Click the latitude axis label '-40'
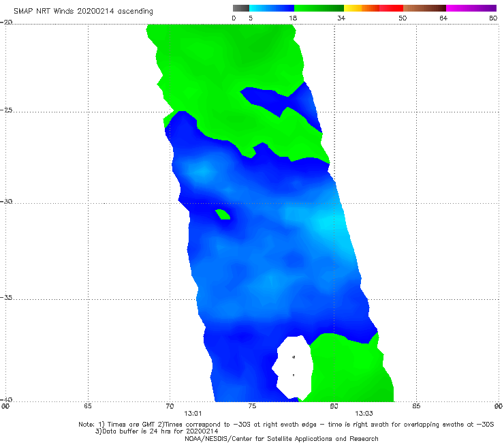The width and height of the screenshot is (504, 443). (x=6, y=399)
